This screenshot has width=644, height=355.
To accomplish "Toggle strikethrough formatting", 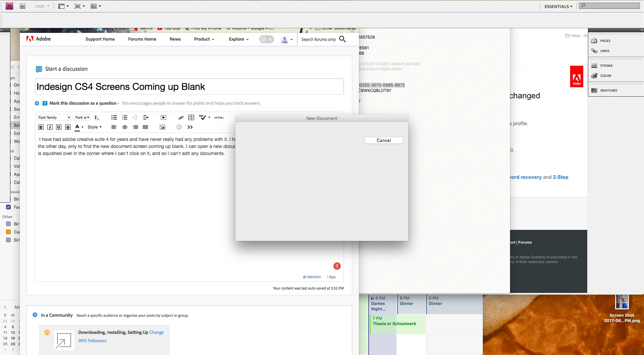I will click(x=68, y=127).
